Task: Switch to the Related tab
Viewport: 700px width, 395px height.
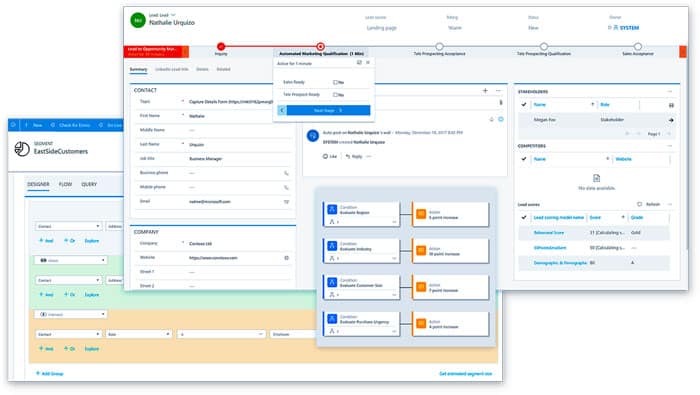Action: coord(223,69)
